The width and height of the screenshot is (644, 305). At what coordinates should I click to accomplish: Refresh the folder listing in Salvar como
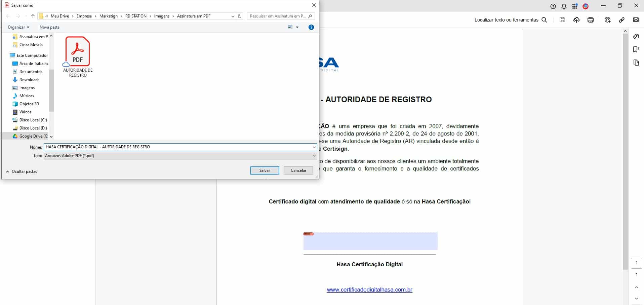tap(240, 16)
